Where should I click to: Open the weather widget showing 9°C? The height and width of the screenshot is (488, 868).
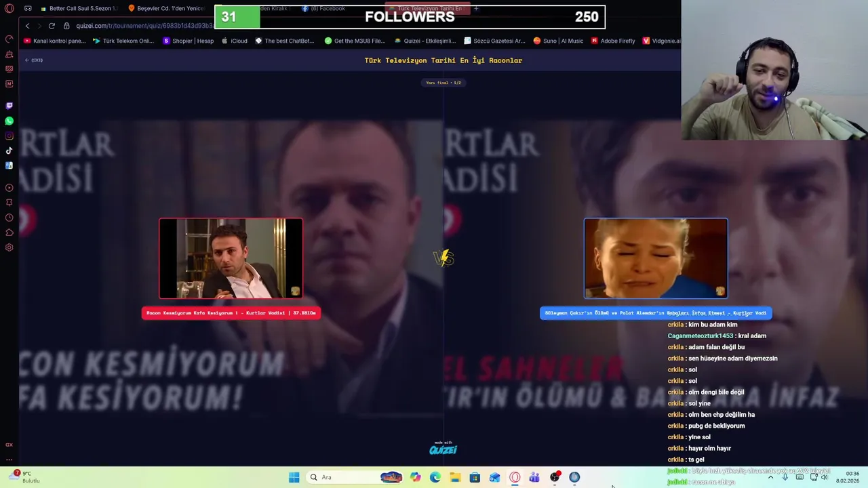25,477
